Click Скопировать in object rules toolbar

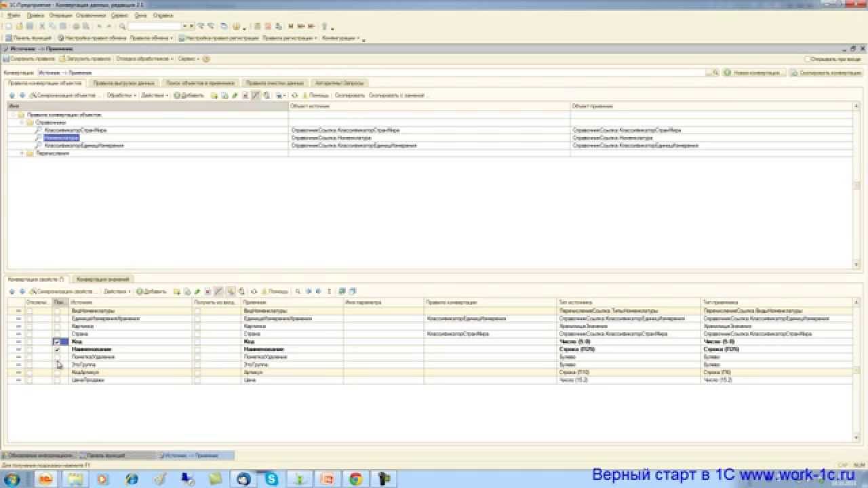pyautogui.click(x=350, y=96)
